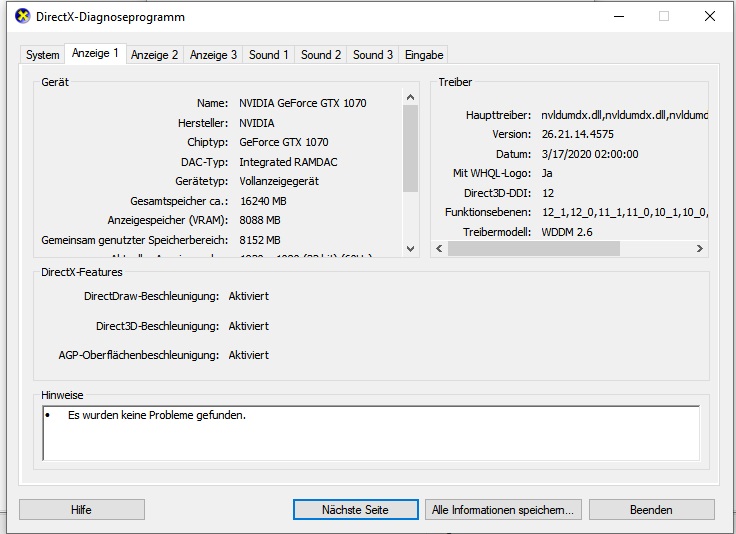Image resolution: width=736 pixels, height=534 pixels.
Task: Click the Gerät list scroll-down arrow
Action: [x=410, y=249]
